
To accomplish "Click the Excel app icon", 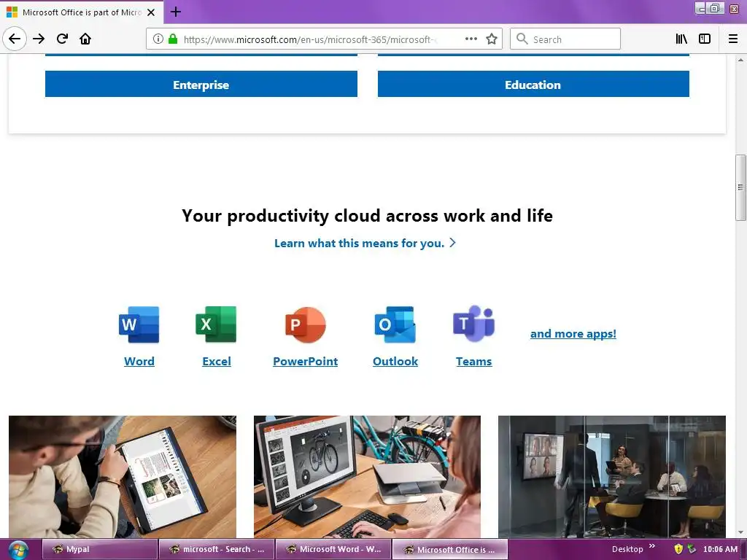I will pos(216,324).
